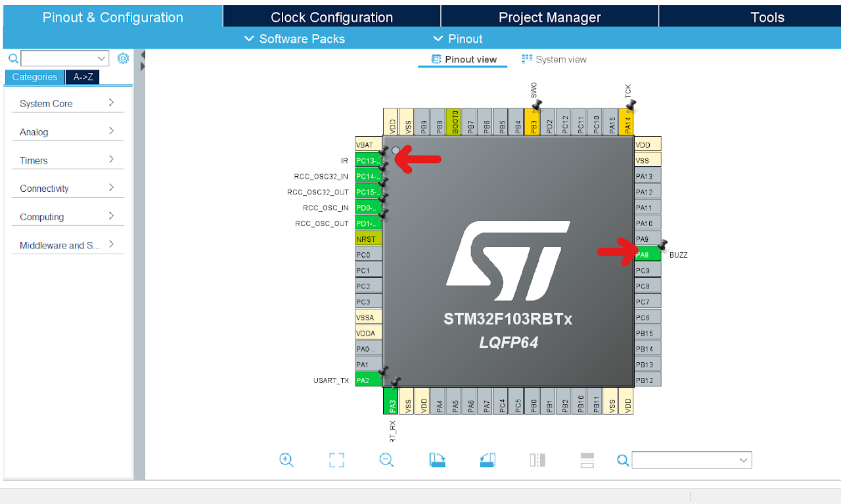Screen dimensions: 841x504
Task: Select the zoom in tool below the chip
Action: coord(286,460)
